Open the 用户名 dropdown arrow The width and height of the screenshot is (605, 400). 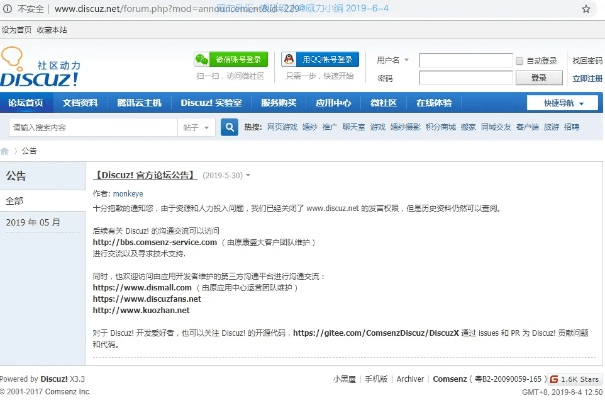406,60
